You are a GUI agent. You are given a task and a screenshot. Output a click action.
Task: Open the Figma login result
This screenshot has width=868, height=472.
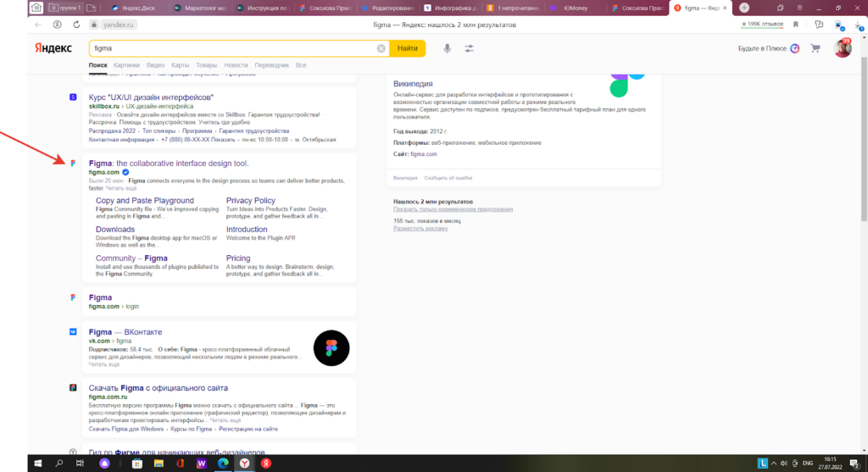click(100, 297)
